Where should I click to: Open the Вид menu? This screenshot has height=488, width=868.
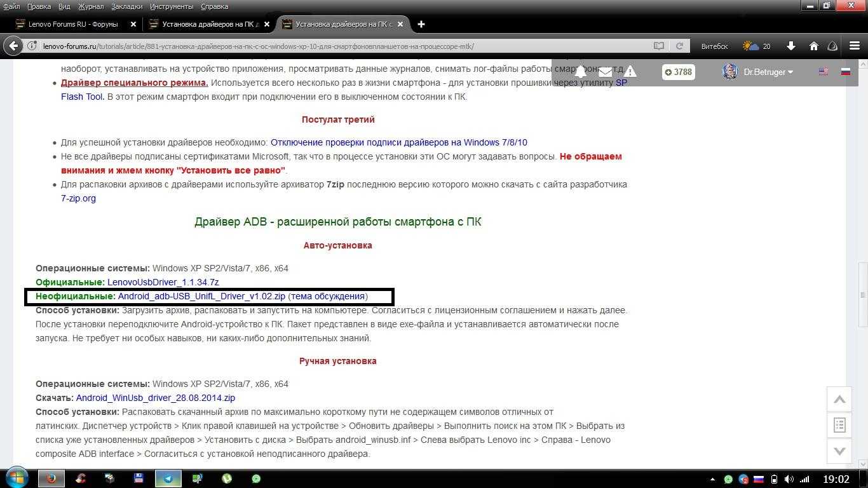(64, 6)
